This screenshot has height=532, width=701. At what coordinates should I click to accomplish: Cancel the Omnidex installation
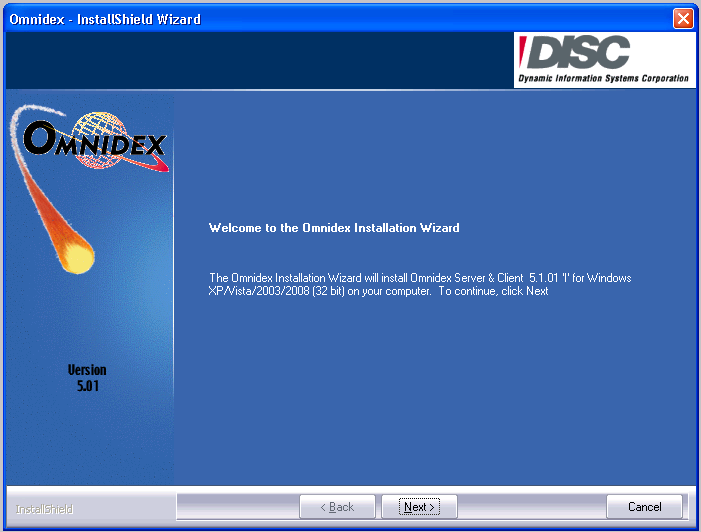click(644, 507)
